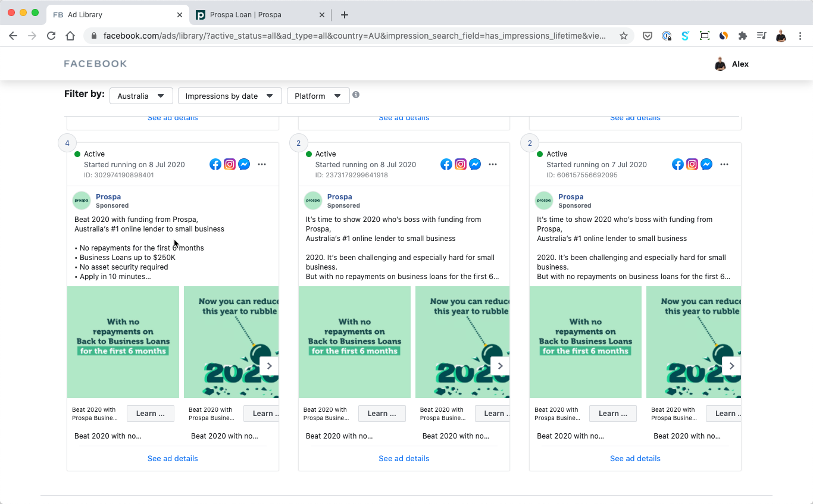813x504 pixels.
Task: Switch to the Prospa Loan tab
Action: pyautogui.click(x=260, y=15)
